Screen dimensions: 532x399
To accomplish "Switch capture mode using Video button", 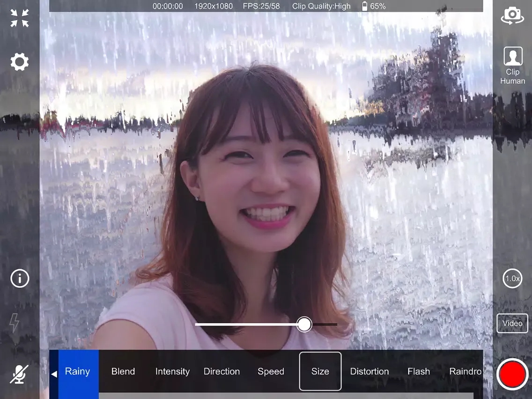I will click(x=512, y=323).
